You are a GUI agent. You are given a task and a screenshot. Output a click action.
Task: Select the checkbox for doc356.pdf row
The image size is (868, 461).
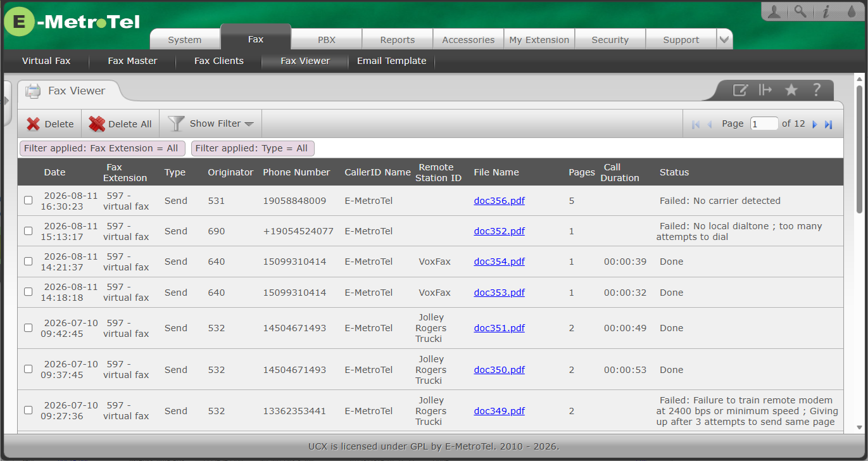tap(28, 200)
